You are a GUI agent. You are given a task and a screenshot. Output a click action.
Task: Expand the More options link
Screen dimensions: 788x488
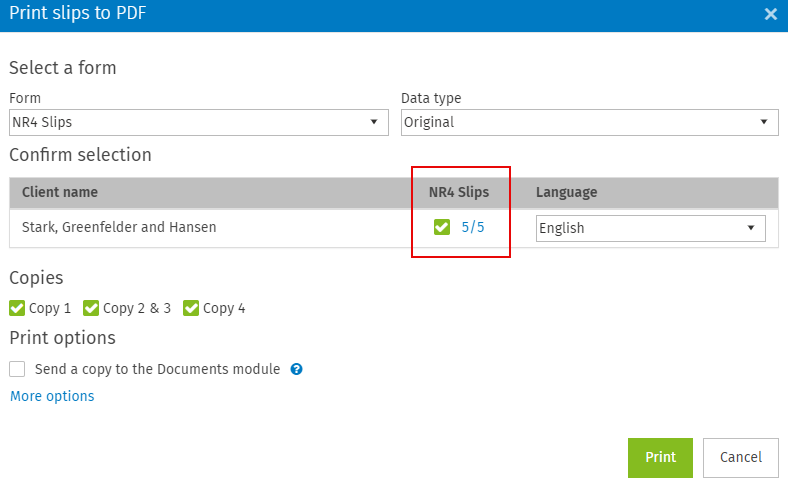click(x=52, y=396)
